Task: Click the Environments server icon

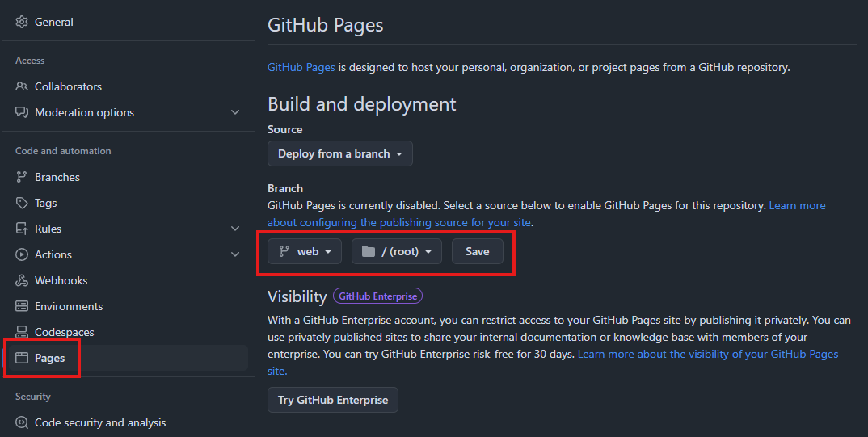Action: click(22, 306)
